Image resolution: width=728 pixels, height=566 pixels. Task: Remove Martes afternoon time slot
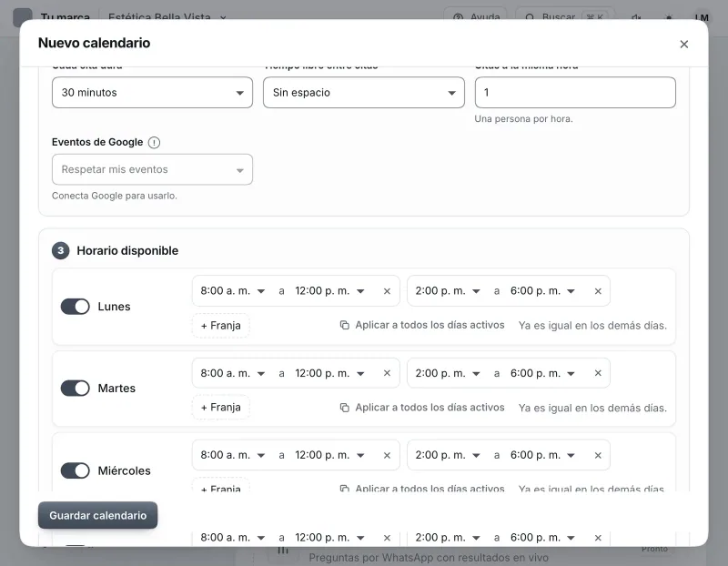[x=598, y=373]
